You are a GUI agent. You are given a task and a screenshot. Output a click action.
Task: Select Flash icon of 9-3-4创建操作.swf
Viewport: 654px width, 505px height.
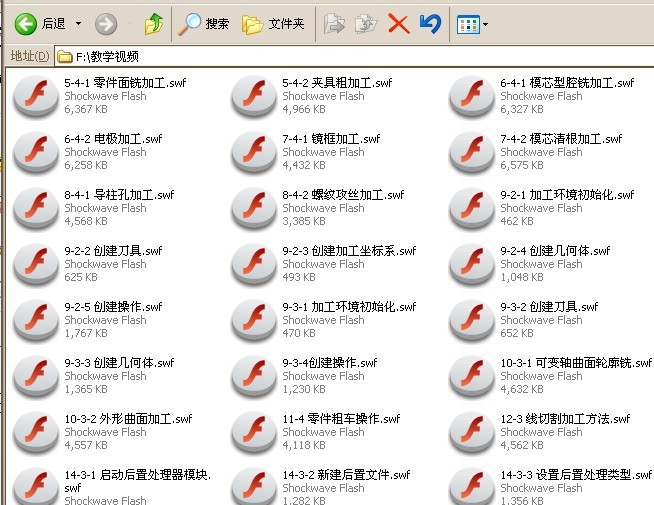coord(254,376)
